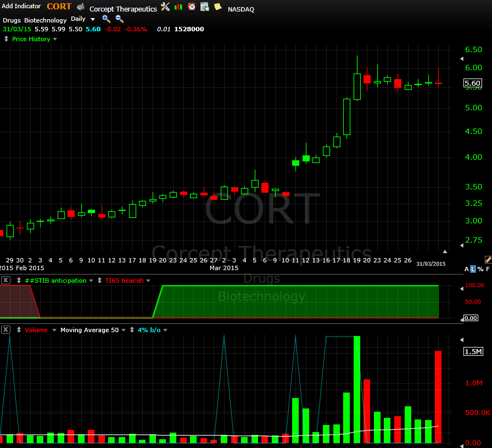Click the boxed 1.5M volume marker
Viewport: 492px width, 448px height.
(473, 352)
